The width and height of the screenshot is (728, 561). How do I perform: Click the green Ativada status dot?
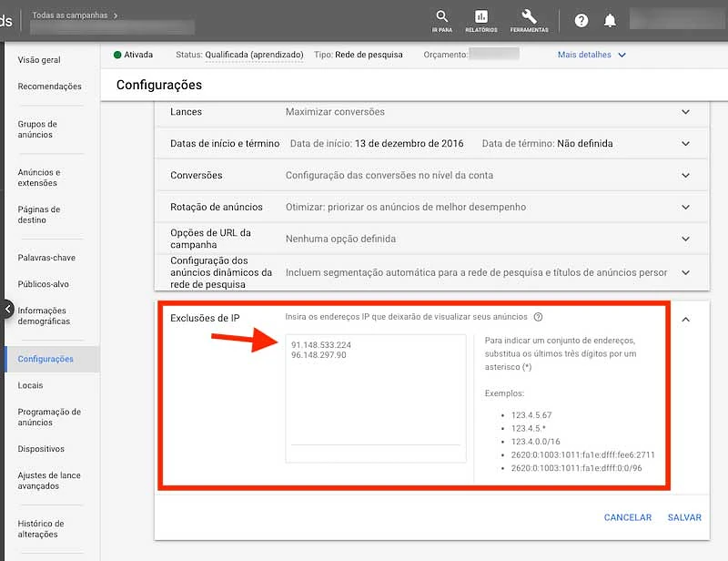pos(117,55)
